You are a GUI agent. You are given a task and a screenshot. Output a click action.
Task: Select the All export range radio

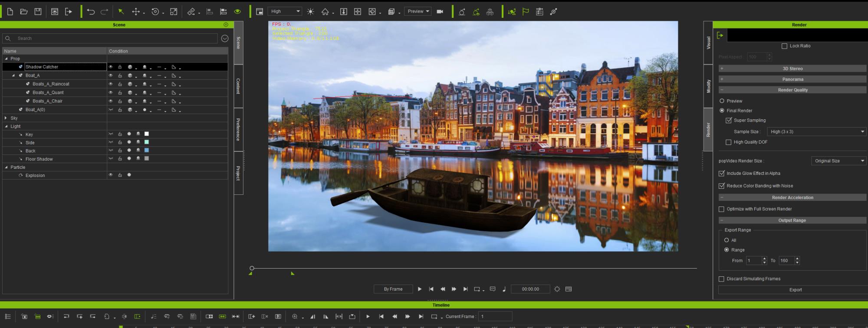[x=727, y=240]
